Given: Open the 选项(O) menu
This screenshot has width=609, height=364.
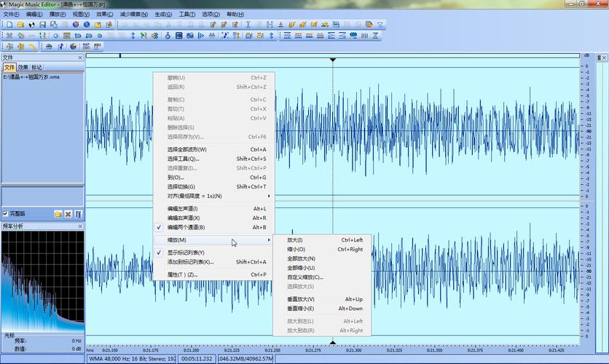Looking at the screenshot, I should pos(211,15).
